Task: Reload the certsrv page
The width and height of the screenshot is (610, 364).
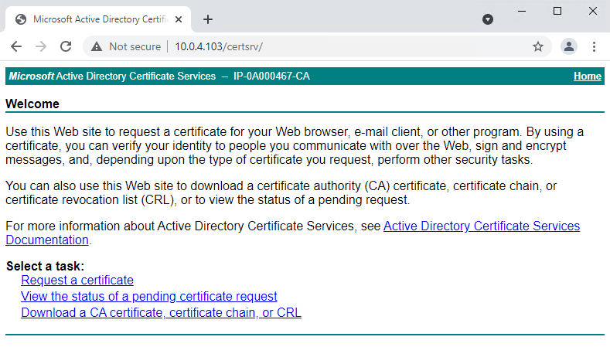Action: pos(66,46)
